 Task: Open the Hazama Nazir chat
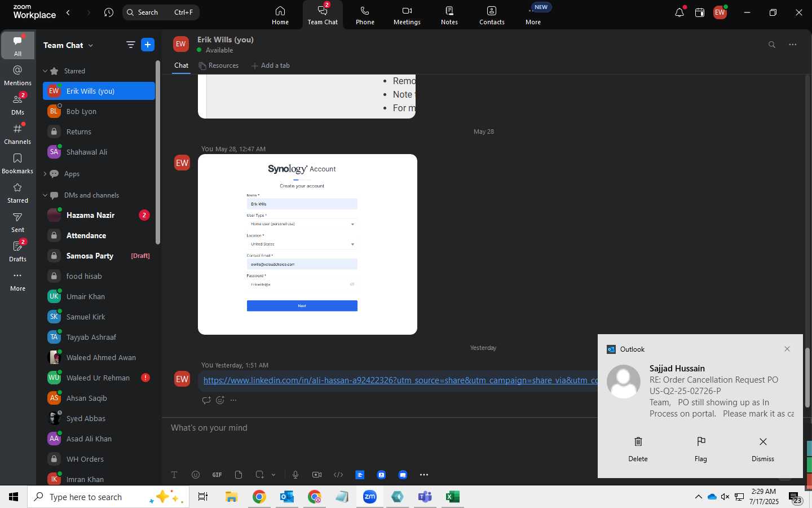pyautogui.click(x=99, y=215)
